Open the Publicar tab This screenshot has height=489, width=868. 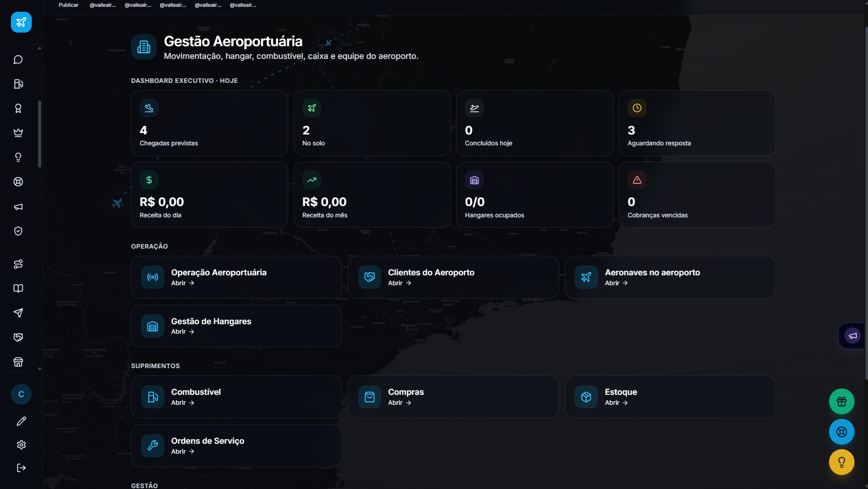click(x=68, y=5)
